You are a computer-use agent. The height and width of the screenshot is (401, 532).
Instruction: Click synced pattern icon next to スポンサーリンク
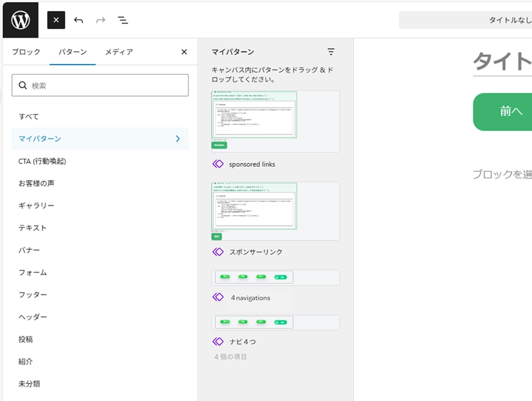pyautogui.click(x=218, y=252)
